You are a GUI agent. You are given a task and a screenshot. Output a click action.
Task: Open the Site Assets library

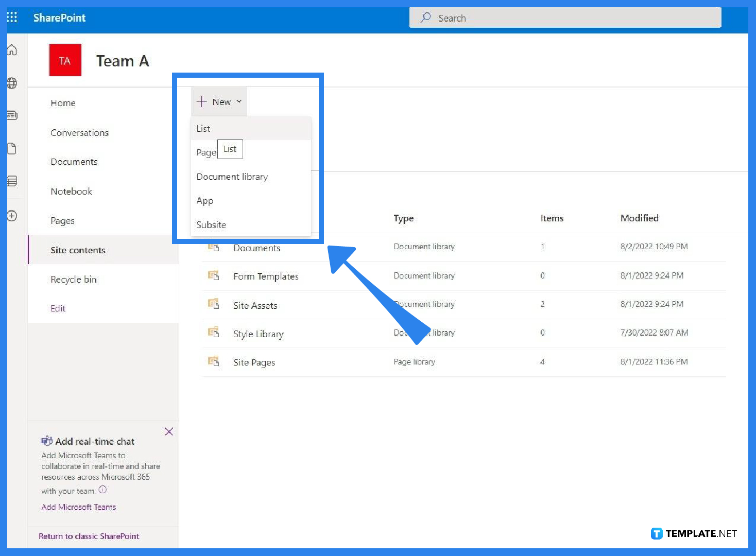(255, 305)
